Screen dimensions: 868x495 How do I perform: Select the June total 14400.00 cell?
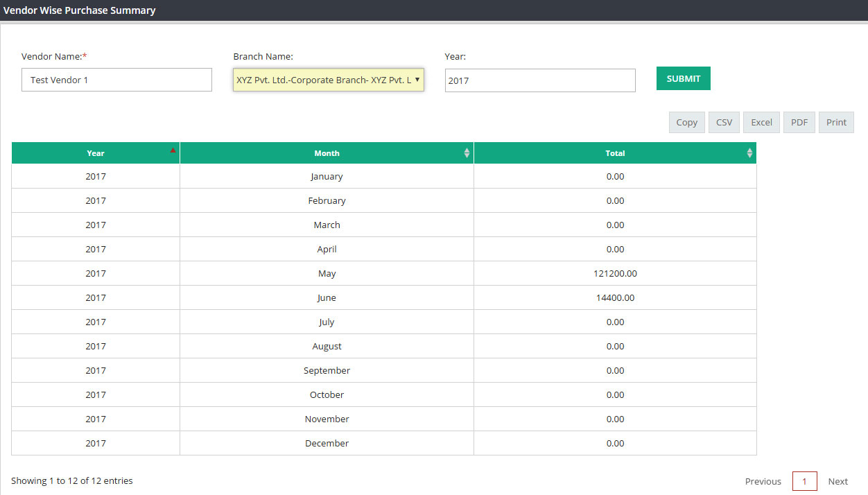615,297
